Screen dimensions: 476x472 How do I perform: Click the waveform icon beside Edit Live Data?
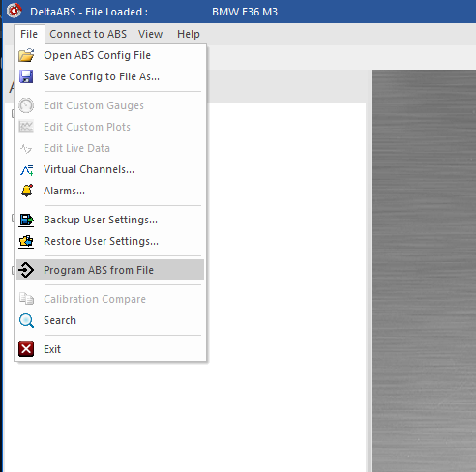(26, 148)
